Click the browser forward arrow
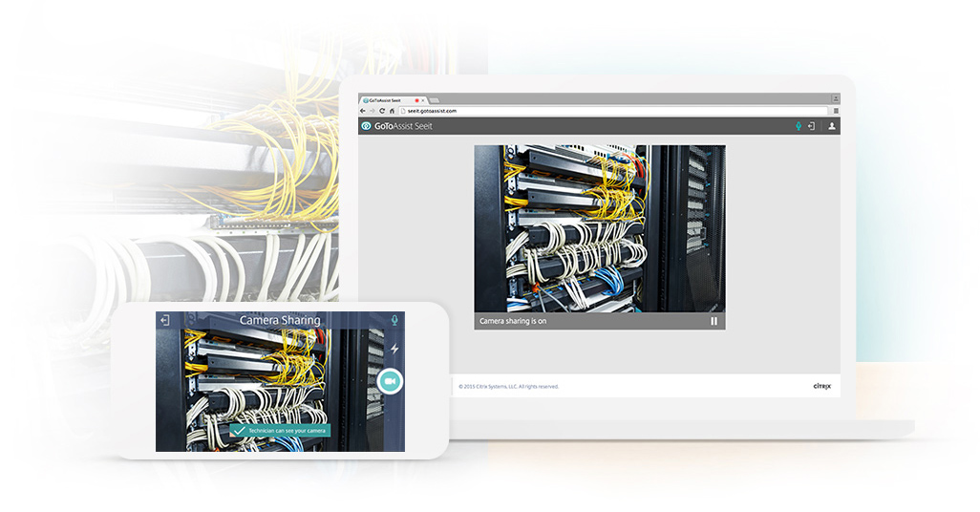This screenshot has width=980, height=512. point(372,111)
